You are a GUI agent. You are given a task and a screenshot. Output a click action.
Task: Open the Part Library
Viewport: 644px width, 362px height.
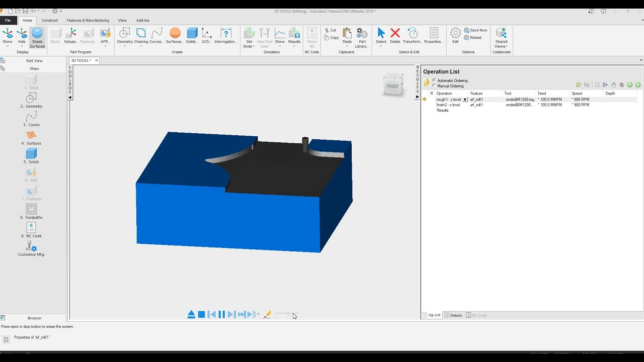click(x=362, y=38)
